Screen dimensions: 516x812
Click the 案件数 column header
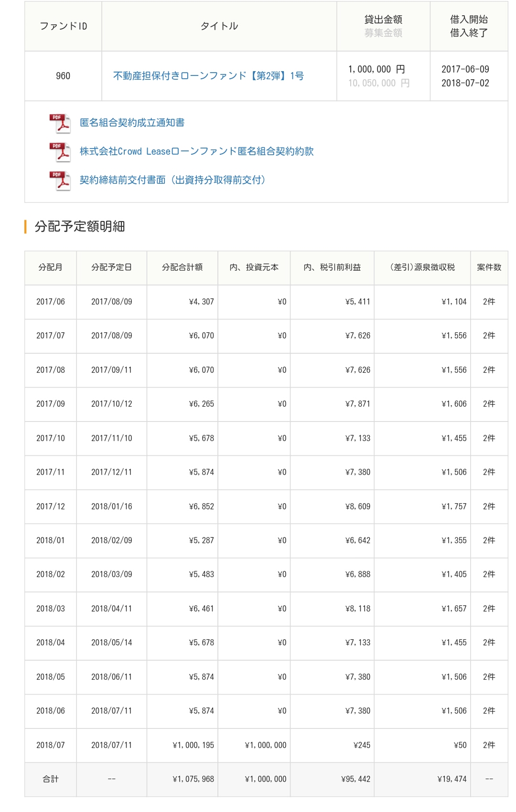click(x=489, y=267)
